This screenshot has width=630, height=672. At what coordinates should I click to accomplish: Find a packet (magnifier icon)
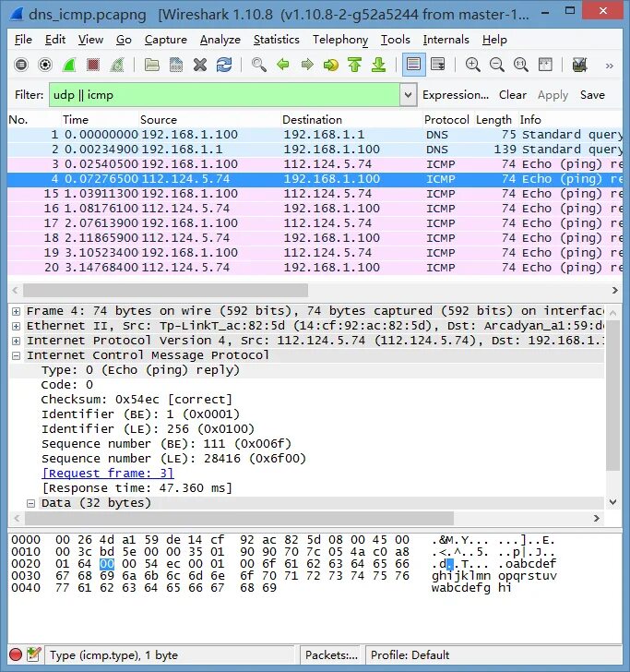pos(258,66)
